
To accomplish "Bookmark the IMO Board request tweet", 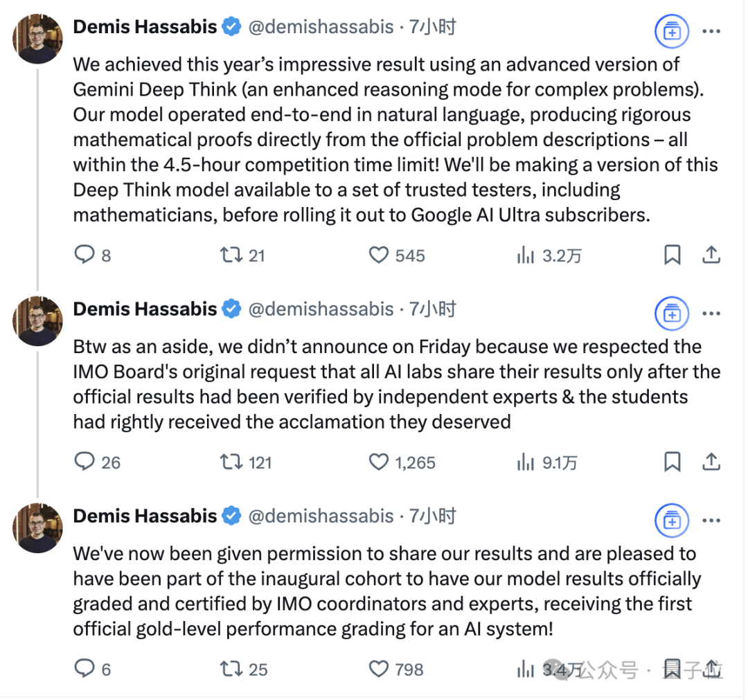I will click(x=672, y=462).
